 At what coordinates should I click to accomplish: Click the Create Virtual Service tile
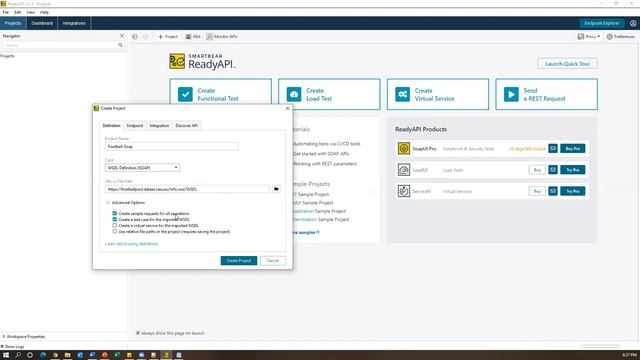pos(438,94)
